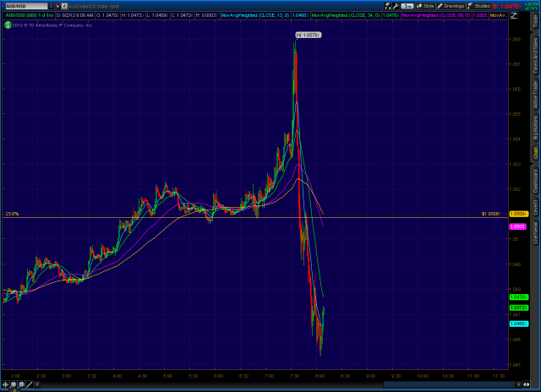Select the line drawing tool icon
This screenshot has height=392, width=541.
click(30, 384)
